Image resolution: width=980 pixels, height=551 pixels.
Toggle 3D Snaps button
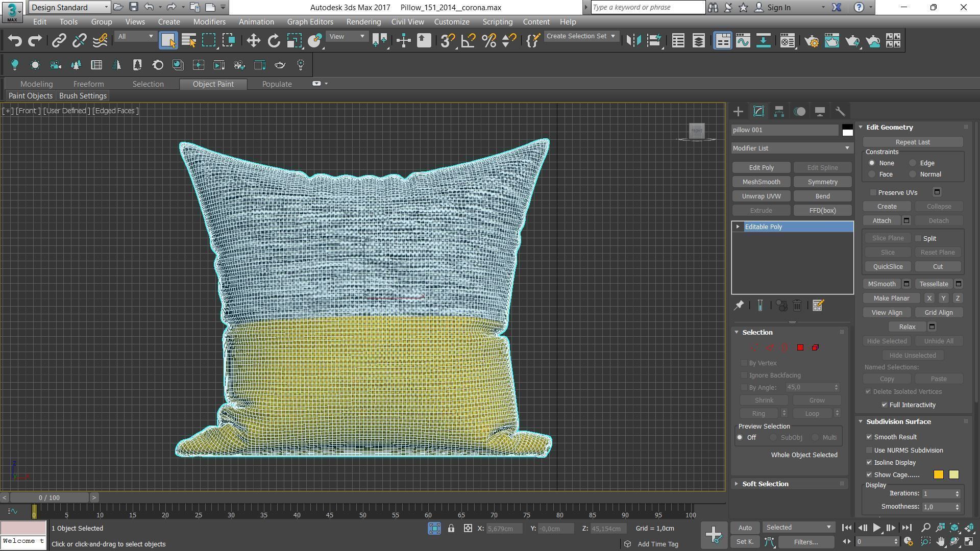pyautogui.click(x=447, y=41)
